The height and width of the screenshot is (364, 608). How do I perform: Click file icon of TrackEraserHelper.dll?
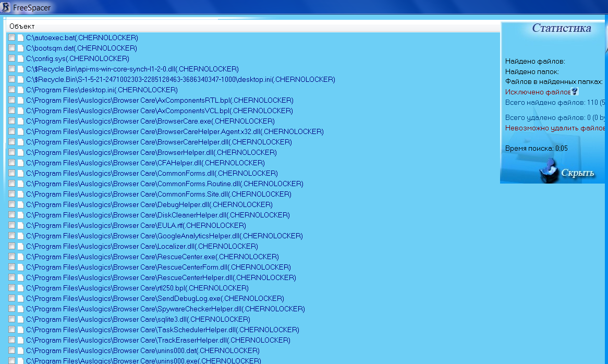click(x=20, y=341)
